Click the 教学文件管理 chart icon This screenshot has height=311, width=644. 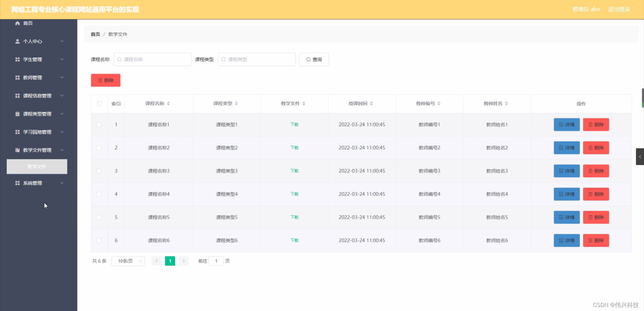[x=17, y=150]
